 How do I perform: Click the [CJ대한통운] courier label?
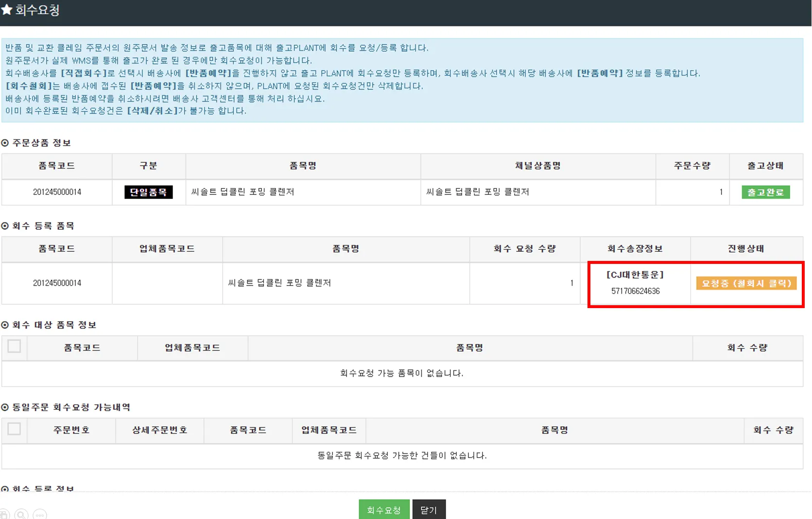635,275
